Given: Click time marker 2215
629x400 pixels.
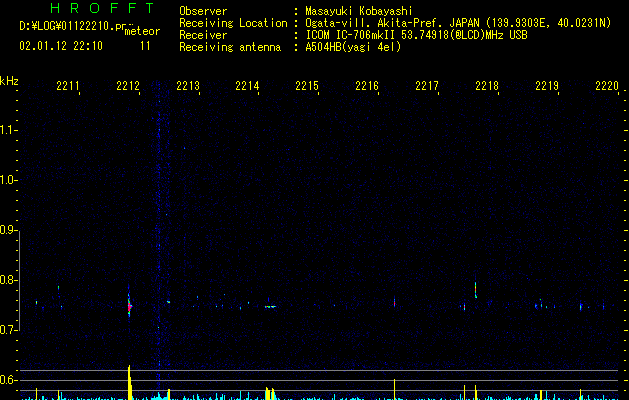Looking at the screenshot, I should (307, 86).
